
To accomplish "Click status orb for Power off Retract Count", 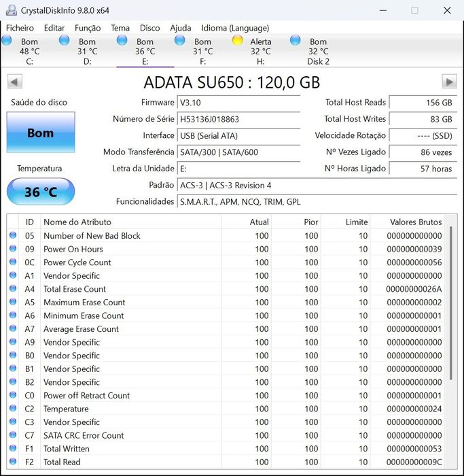I will tap(13, 395).
